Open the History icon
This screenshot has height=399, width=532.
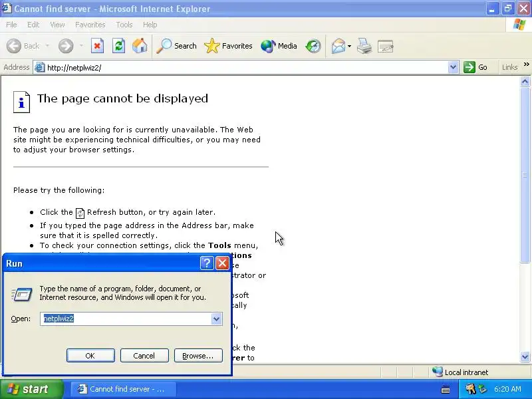(x=313, y=46)
